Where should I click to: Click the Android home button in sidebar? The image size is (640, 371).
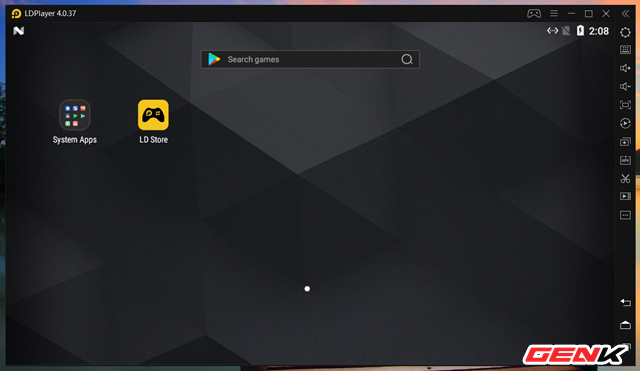[625, 325]
